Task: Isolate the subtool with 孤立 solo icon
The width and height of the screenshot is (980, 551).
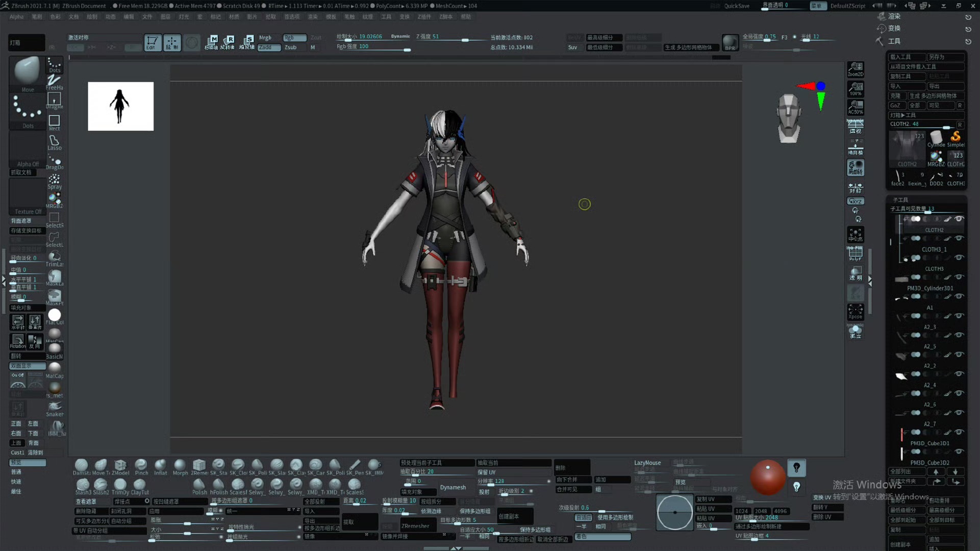Action: 856,332
